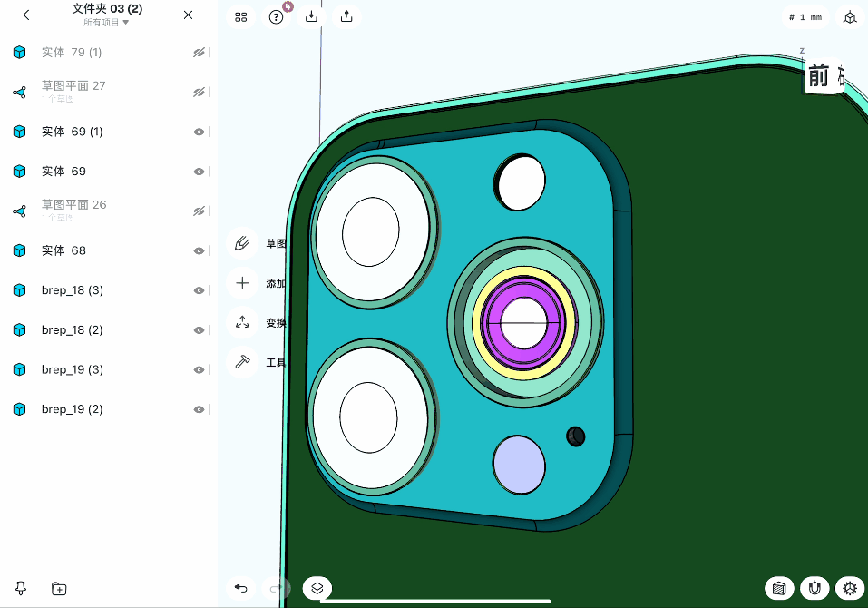868x608 pixels.
Task: Open the Sketch (草图) tool menu
Action: (242, 243)
